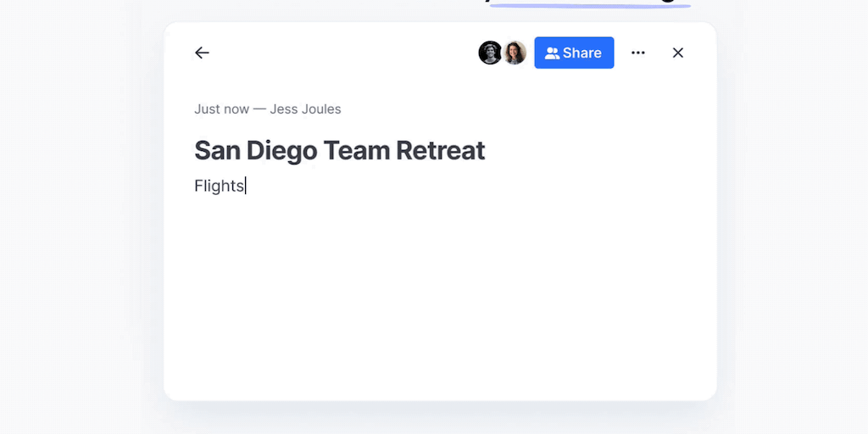
Task: Click the people icon inside Share
Action: [552, 53]
